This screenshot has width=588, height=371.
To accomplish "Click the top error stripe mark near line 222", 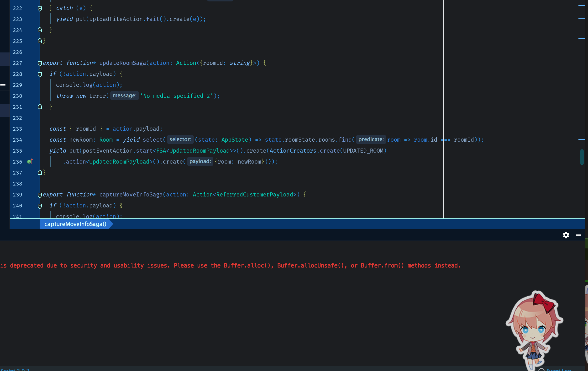I will (581, 6).
